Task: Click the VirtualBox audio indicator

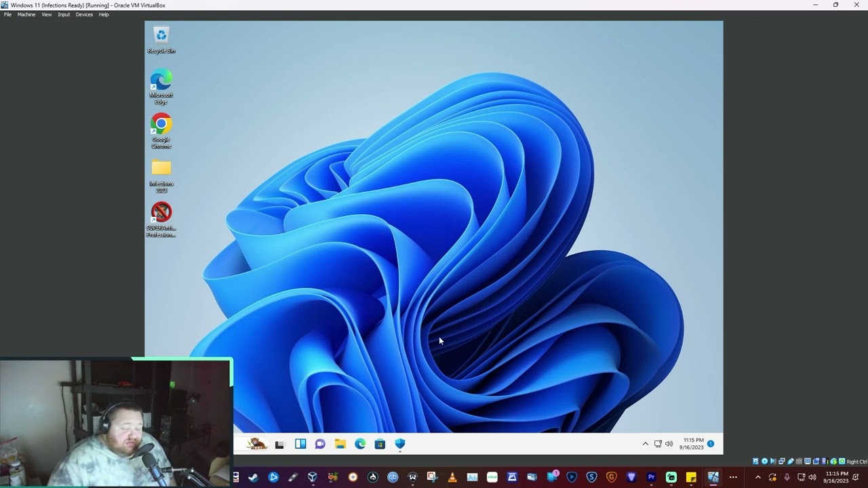Action: (773, 462)
